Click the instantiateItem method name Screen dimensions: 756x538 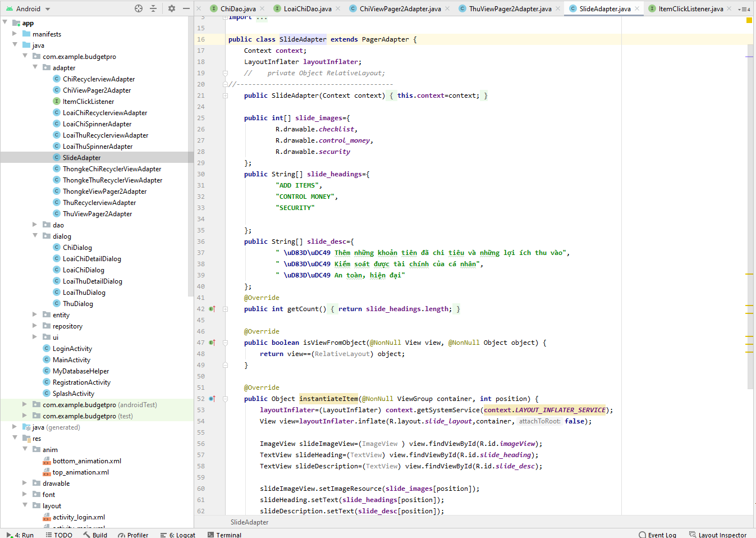(329, 399)
